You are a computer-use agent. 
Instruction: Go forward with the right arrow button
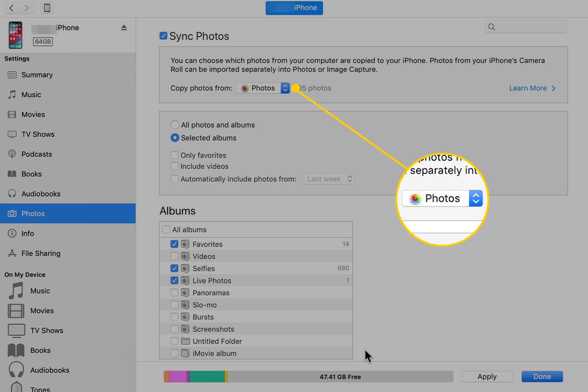pos(26,8)
